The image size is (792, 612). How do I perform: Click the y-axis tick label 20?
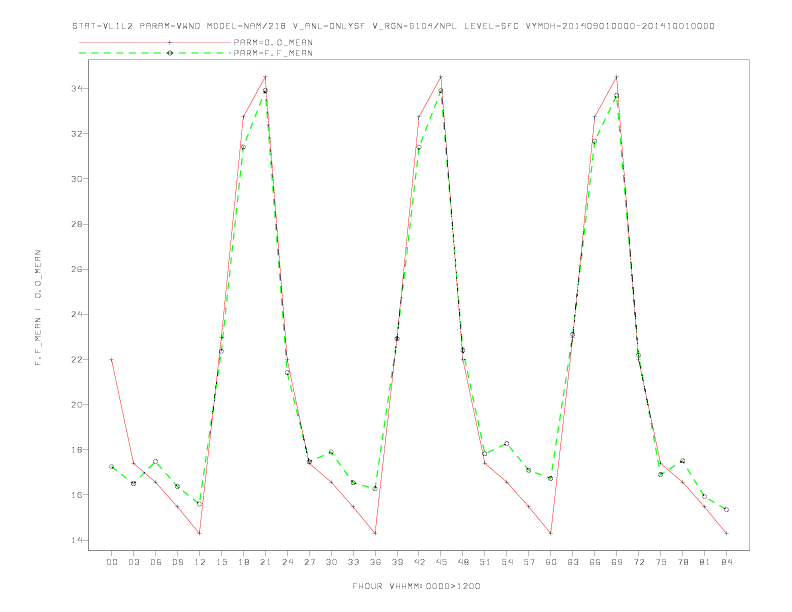[x=77, y=404]
